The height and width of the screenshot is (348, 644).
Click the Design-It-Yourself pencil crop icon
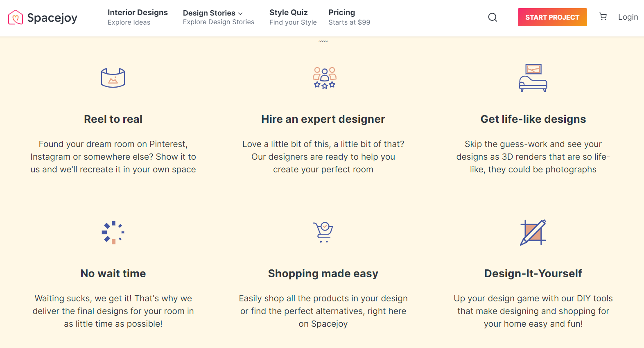(533, 232)
